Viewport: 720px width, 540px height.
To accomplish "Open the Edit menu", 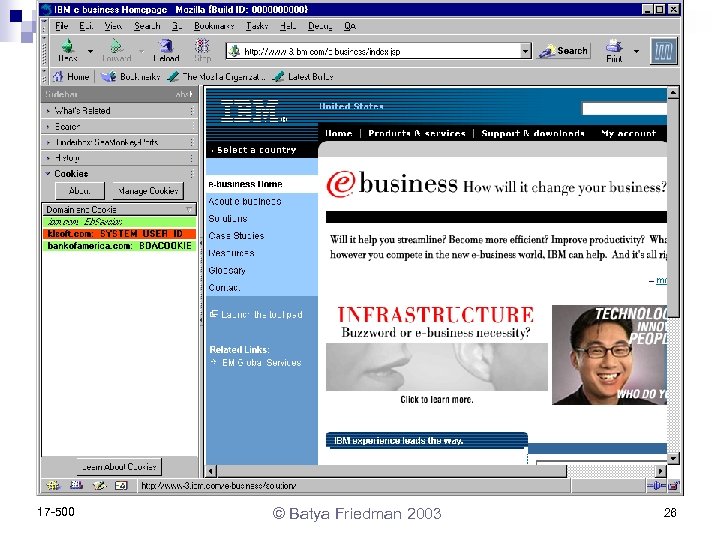I will pyautogui.click(x=86, y=26).
